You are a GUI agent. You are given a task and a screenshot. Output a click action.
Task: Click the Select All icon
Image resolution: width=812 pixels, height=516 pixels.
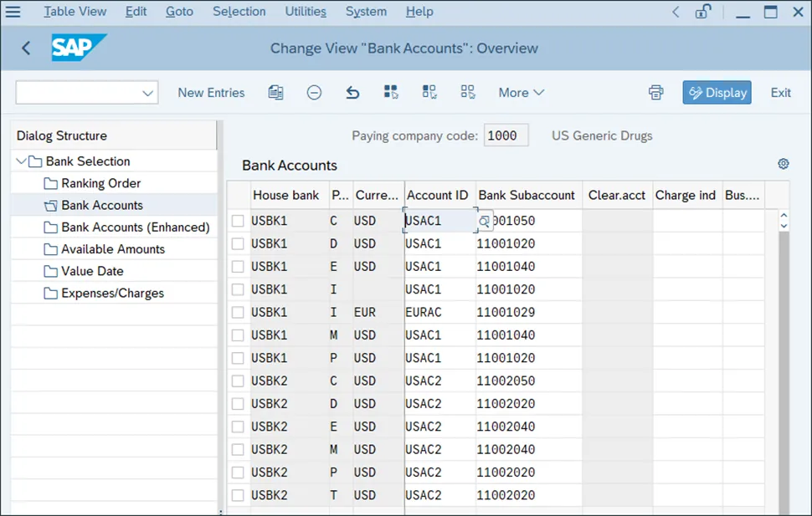coord(391,93)
